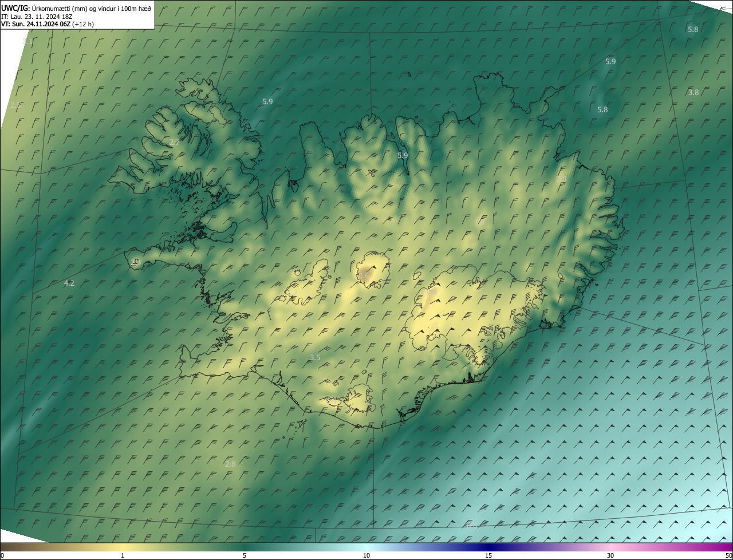Click the 2.5 value label on the map
Image resolution: width=733 pixels, height=560 pixels.
(x=15, y=105)
